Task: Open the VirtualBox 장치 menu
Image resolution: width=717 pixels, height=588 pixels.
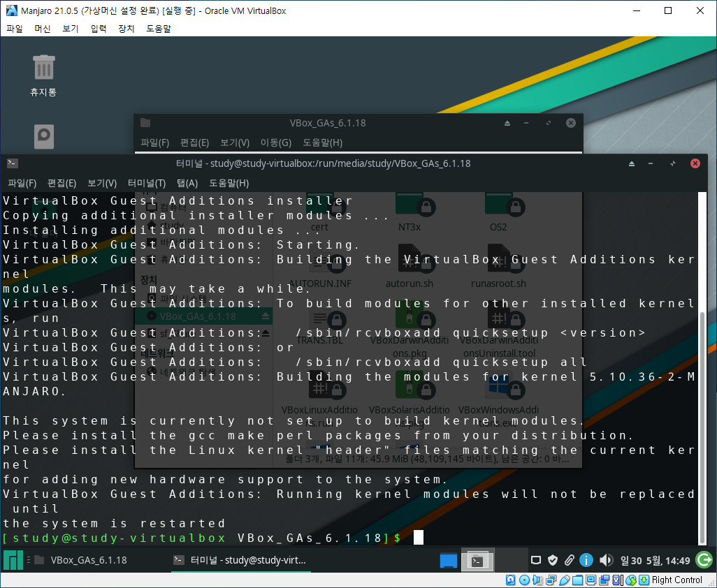Action: tap(126, 29)
